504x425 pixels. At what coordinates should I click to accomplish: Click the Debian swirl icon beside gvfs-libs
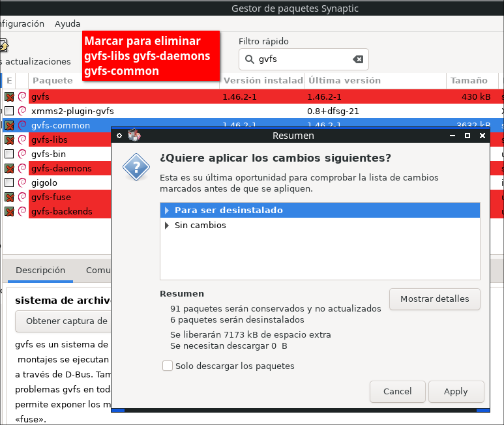(22, 139)
